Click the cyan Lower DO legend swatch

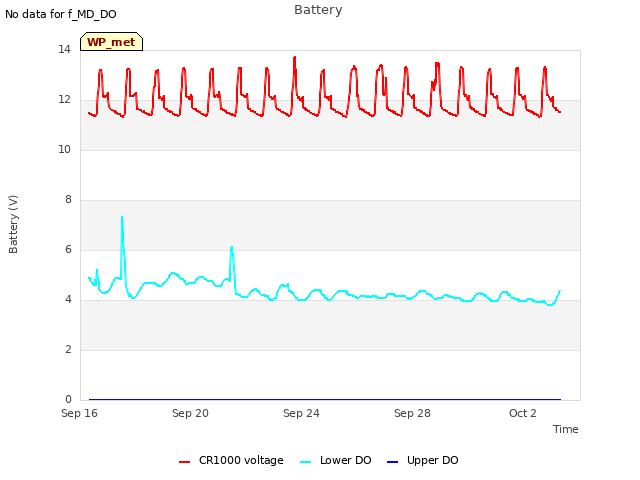click(305, 462)
